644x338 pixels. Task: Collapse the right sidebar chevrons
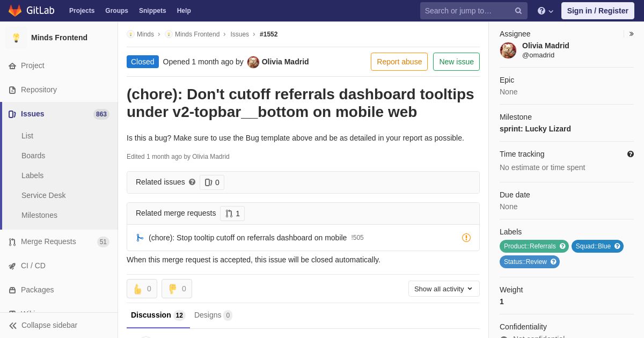631,34
